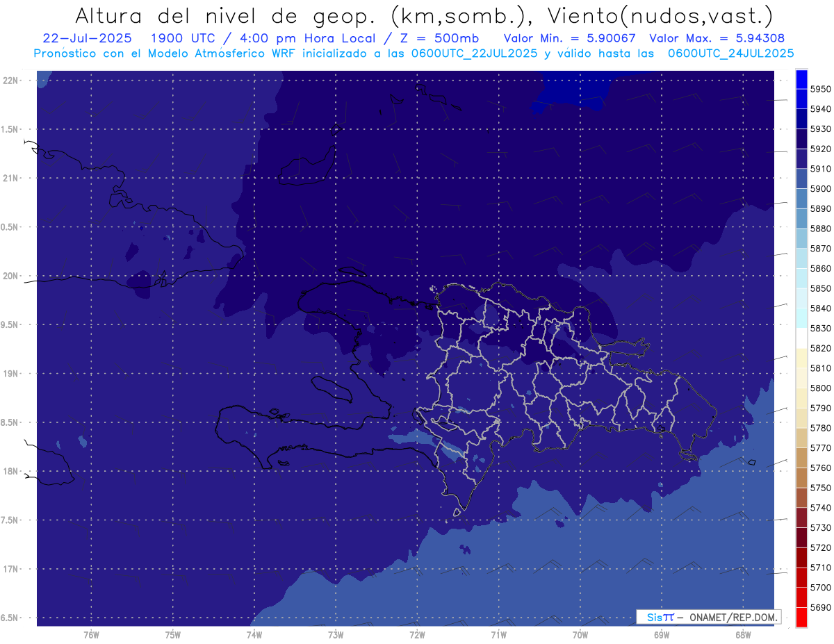This screenshot has height=644, width=834.
Task: Click the '5950' colorbar value
Action: (820, 89)
